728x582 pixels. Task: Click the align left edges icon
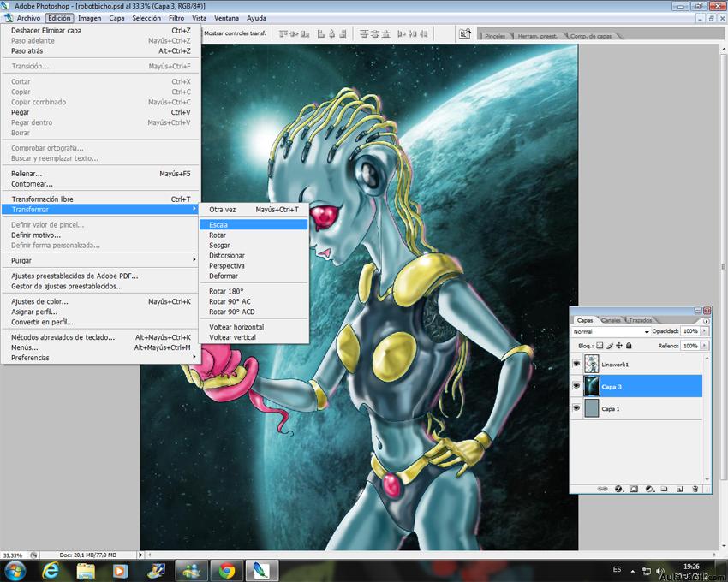point(321,34)
